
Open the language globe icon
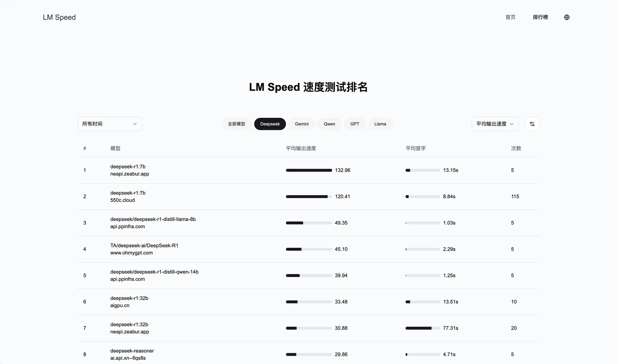tap(567, 17)
